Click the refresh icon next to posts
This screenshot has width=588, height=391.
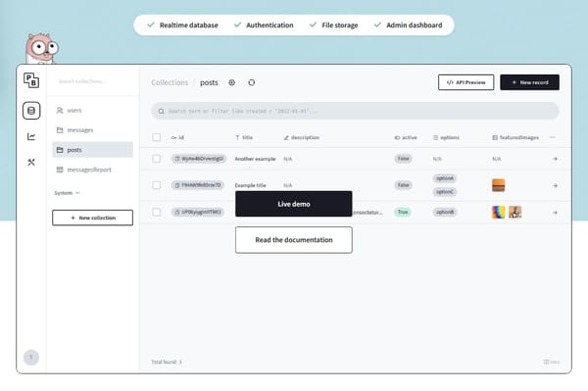pyautogui.click(x=251, y=82)
